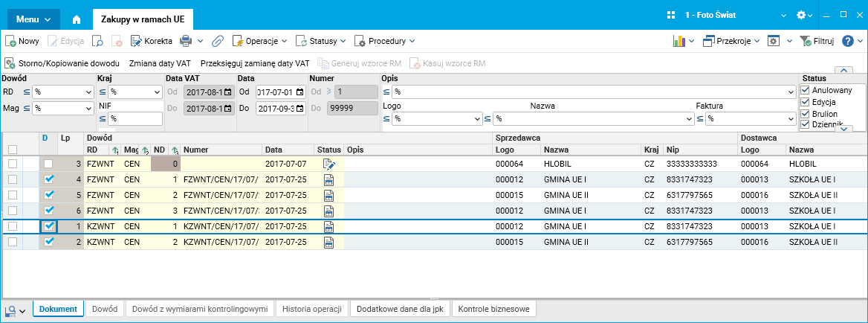The width and height of the screenshot is (868, 323).
Task: Open the Mag filter dropdown
Action: 89,109
